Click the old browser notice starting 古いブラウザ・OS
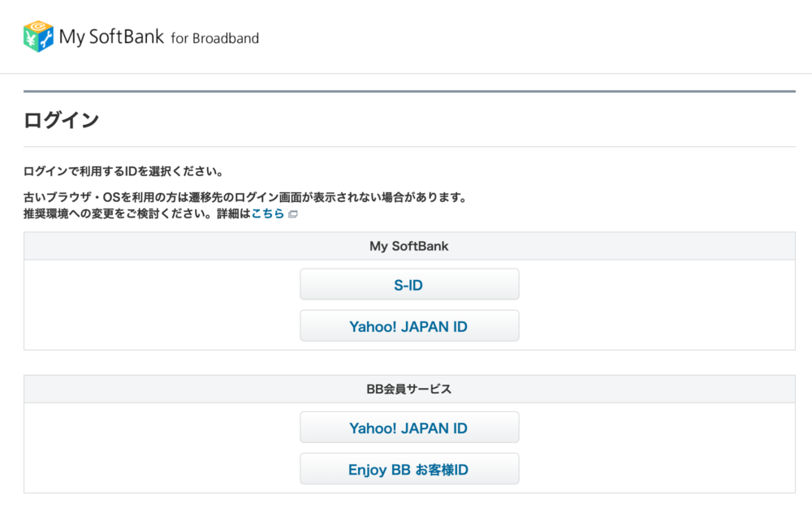Screen dimensions: 812x508 pos(245,197)
